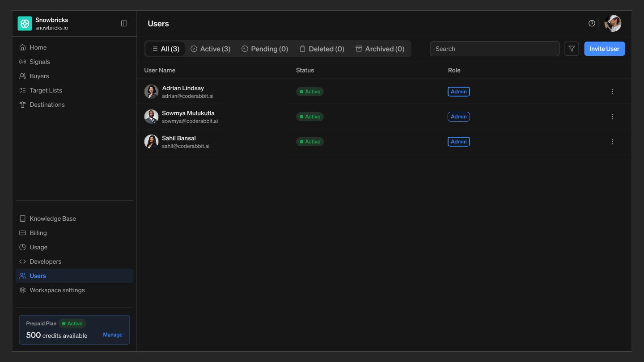Click the Role column header
The height and width of the screenshot is (362, 644).
454,70
